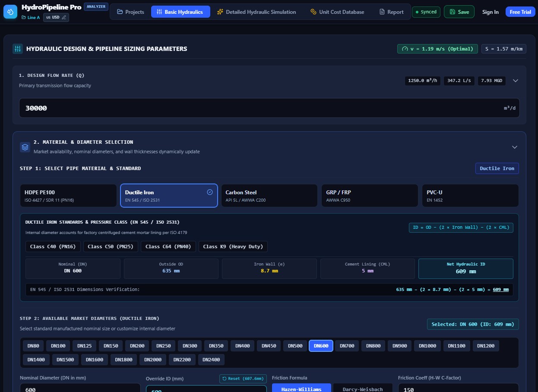Viewport: 538px width, 392px height.
Task: Choose Class C40 (PN16) pressure class
Action: tap(53, 247)
